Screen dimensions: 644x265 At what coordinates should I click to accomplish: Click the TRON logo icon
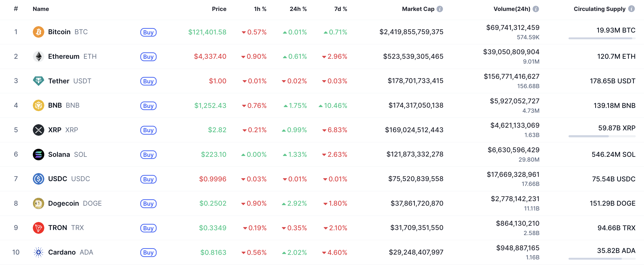[x=38, y=228]
